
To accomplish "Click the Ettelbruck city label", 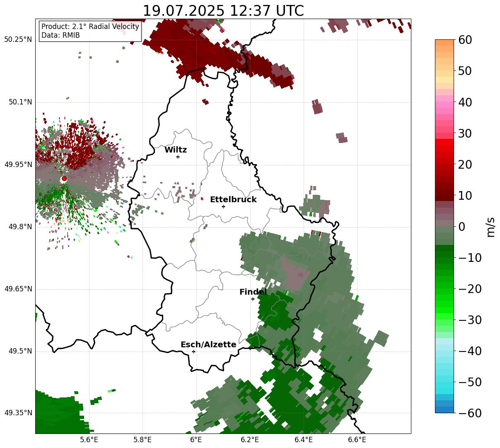I will [233, 200].
